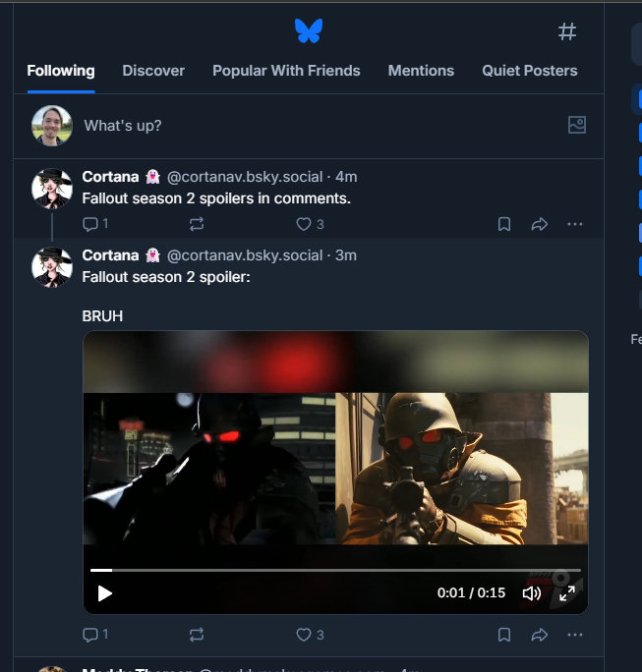Image resolution: width=642 pixels, height=672 pixels.
Task: Repost the first Cortana spoiler post
Action: tap(197, 224)
